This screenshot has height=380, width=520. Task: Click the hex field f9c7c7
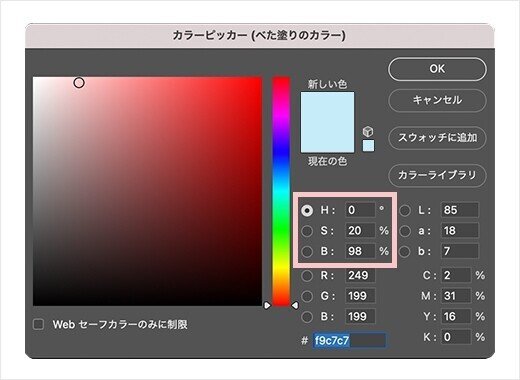[x=349, y=340]
